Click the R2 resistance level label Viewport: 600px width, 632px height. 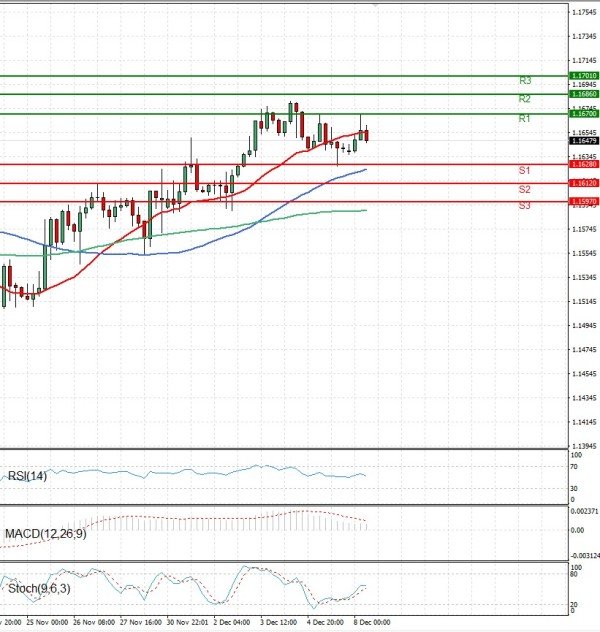click(525, 99)
